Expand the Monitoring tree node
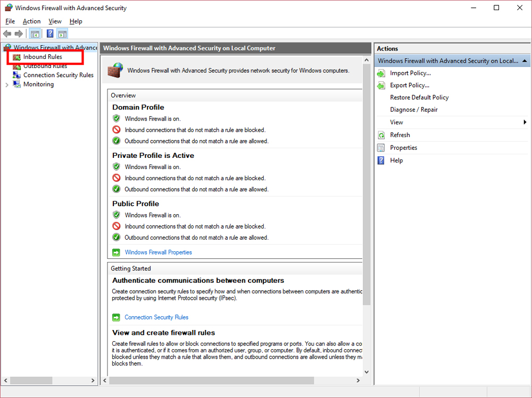The height and width of the screenshot is (398, 532). click(7, 84)
